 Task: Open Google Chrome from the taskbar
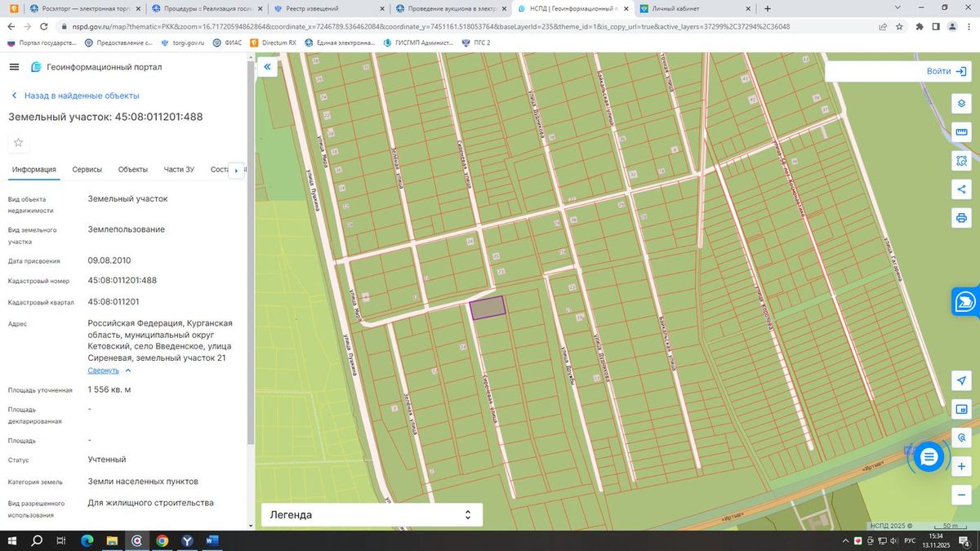(162, 540)
